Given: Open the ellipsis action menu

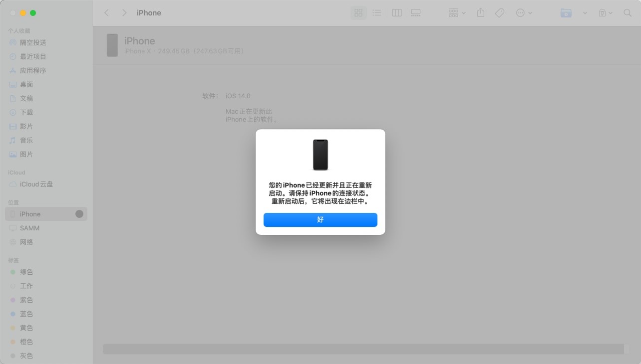Looking at the screenshot, I should point(524,13).
